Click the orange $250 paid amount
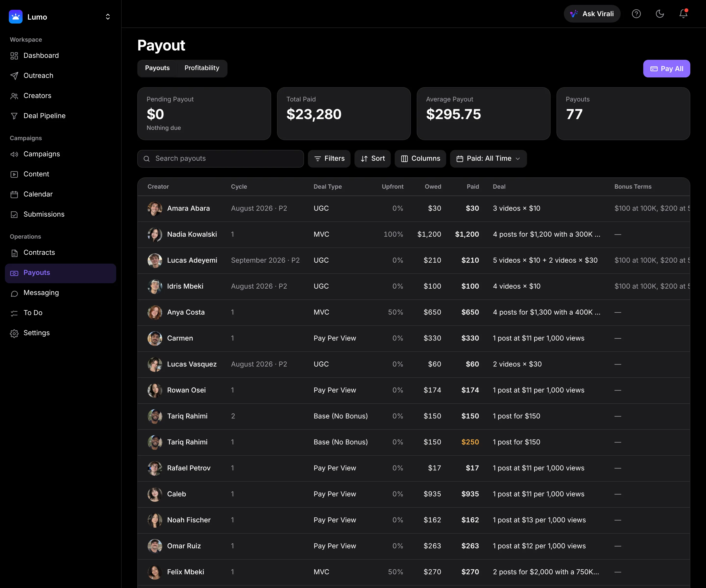 tap(470, 442)
